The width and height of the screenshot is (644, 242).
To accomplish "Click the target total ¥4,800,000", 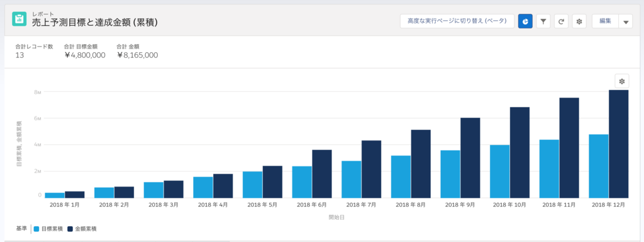I will click(x=85, y=55).
